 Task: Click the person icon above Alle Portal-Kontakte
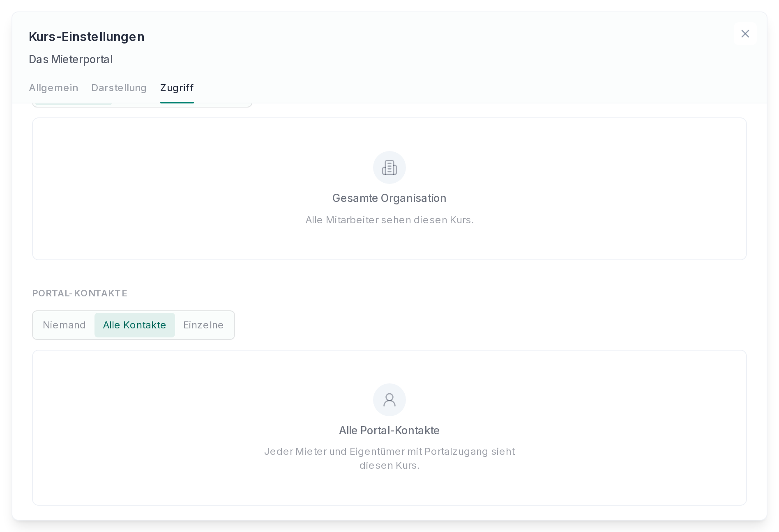[x=389, y=400]
